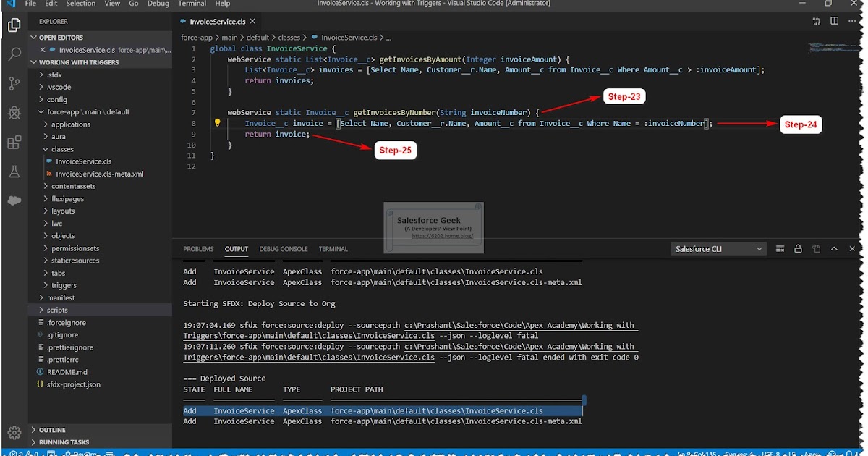This screenshot has height=456, width=868.
Task: Open the Debug menu
Action: (x=158, y=4)
